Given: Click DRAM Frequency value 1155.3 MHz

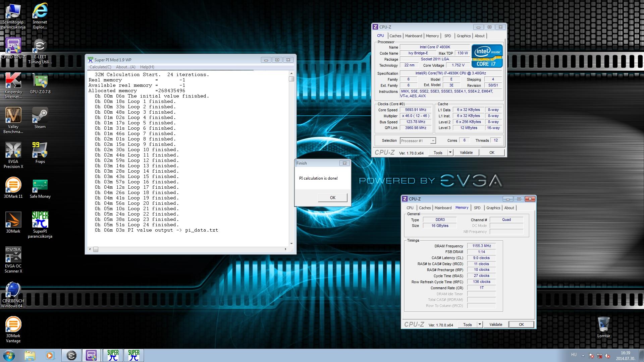Looking at the screenshot, I should pyautogui.click(x=482, y=246).
